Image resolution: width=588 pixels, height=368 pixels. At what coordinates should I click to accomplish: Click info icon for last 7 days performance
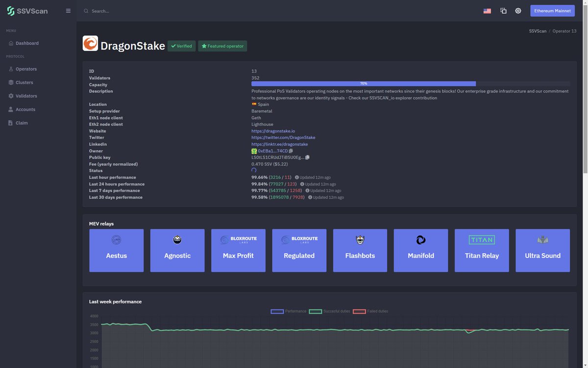point(308,190)
